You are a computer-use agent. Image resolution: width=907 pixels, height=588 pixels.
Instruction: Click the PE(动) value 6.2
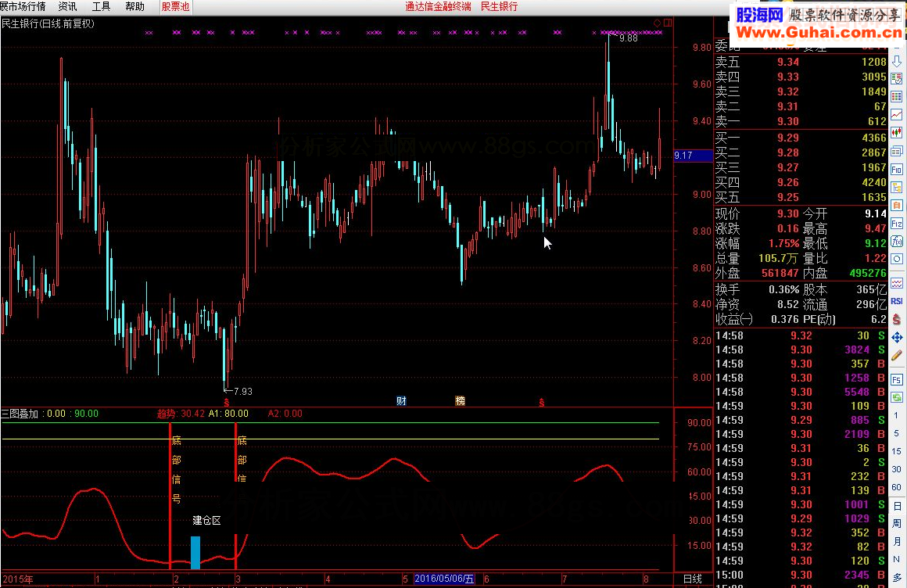click(879, 320)
